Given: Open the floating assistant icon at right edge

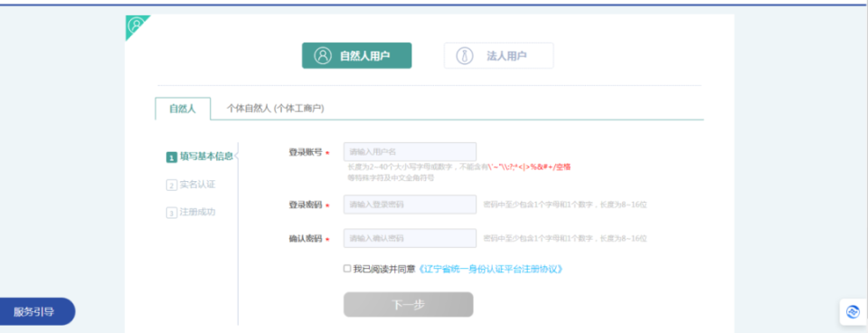Looking at the screenshot, I should tap(853, 312).
